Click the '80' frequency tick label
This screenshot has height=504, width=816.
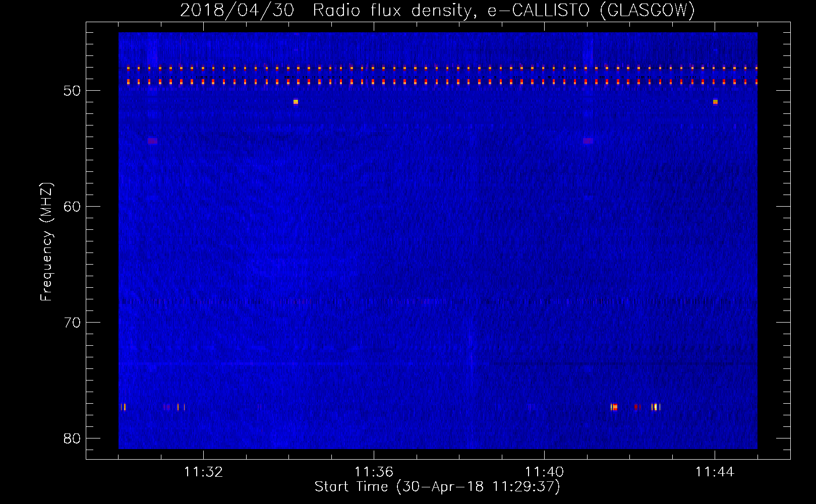pos(73,438)
